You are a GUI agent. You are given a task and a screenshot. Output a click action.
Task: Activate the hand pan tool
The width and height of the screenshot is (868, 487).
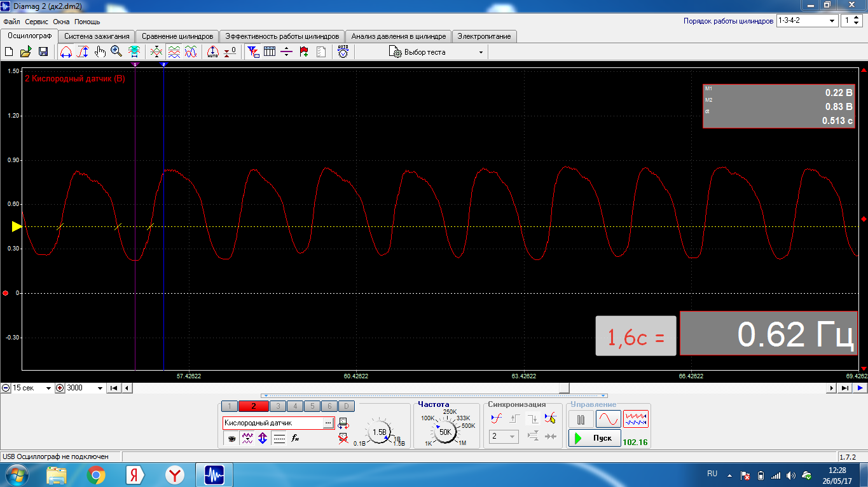pos(100,52)
